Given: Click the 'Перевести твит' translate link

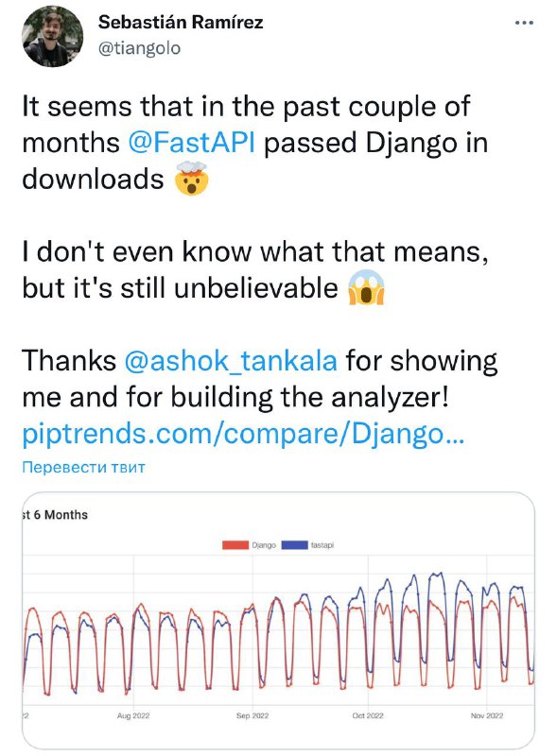Looking at the screenshot, I should point(83,467).
